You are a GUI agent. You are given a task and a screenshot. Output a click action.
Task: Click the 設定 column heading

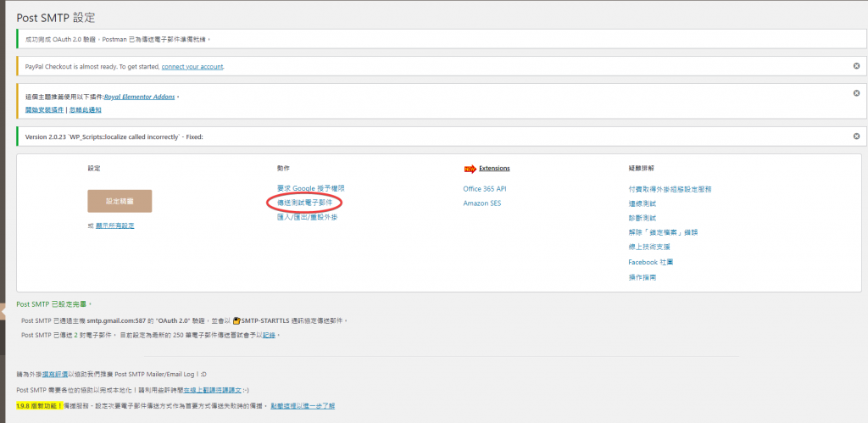coord(94,169)
